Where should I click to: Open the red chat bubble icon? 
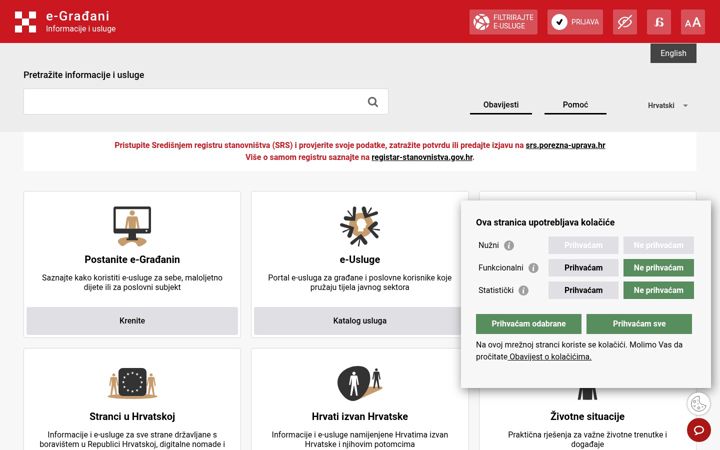[698, 430]
